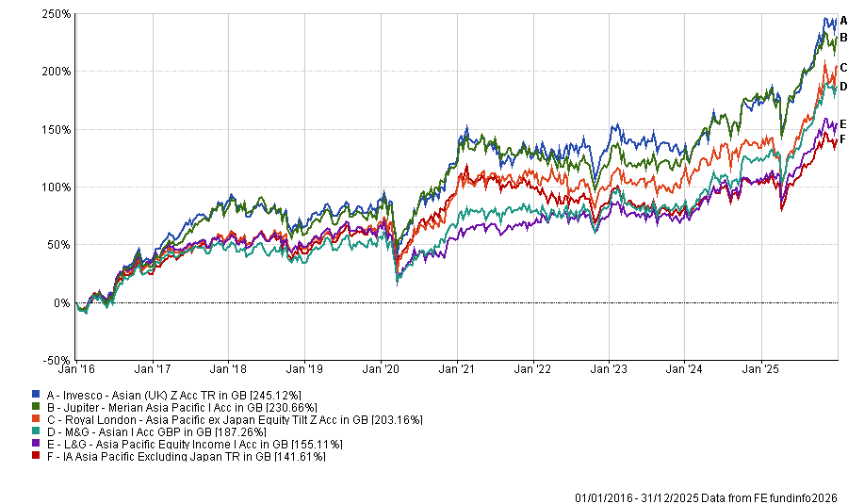The width and height of the screenshot is (848, 504).
Task: Click the orange Royal London legend swatch
Action: point(35,418)
